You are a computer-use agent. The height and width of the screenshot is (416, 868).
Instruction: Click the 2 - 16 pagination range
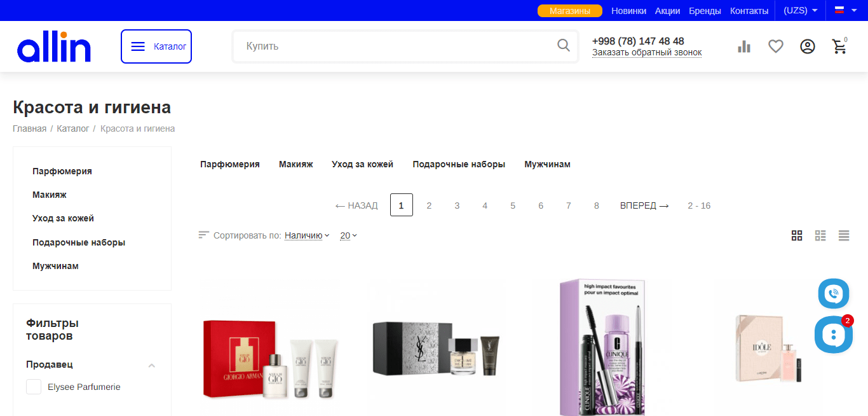tap(699, 205)
